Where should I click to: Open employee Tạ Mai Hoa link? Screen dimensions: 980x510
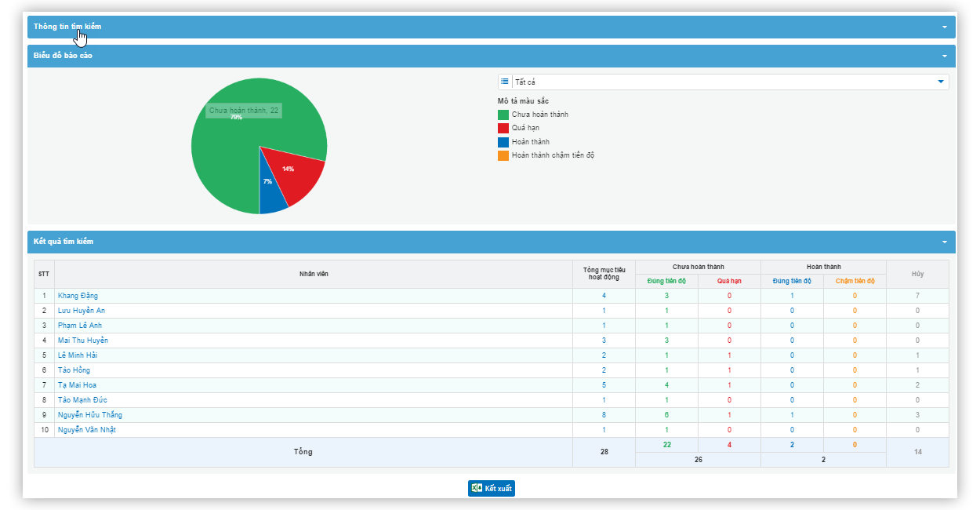point(77,385)
